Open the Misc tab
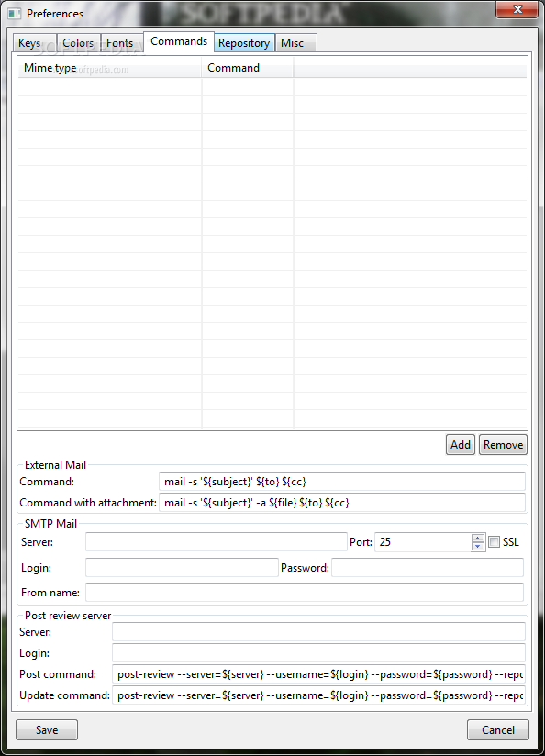Image resolution: width=545 pixels, height=756 pixels. (x=296, y=43)
